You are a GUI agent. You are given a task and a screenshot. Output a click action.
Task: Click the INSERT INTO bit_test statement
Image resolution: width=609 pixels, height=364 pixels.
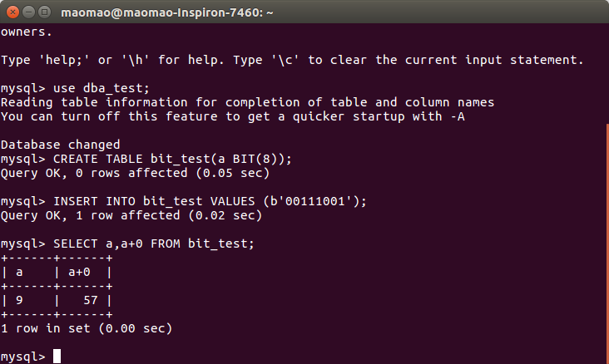point(209,201)
